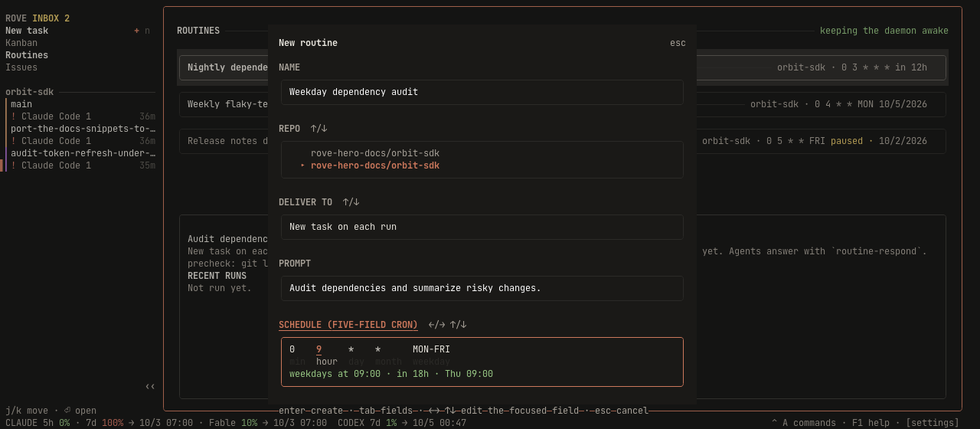The image size is (980, 429).
Task: Click the 'tab fields' hint in the footer
Action: click(x=385, y=411)
